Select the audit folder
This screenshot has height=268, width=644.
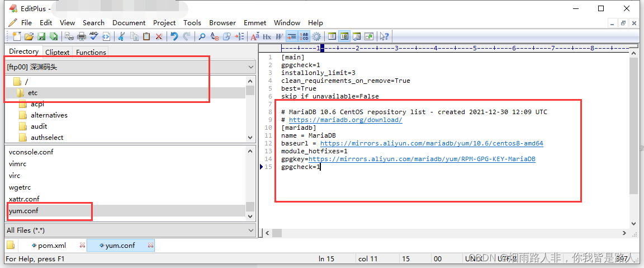39,126
